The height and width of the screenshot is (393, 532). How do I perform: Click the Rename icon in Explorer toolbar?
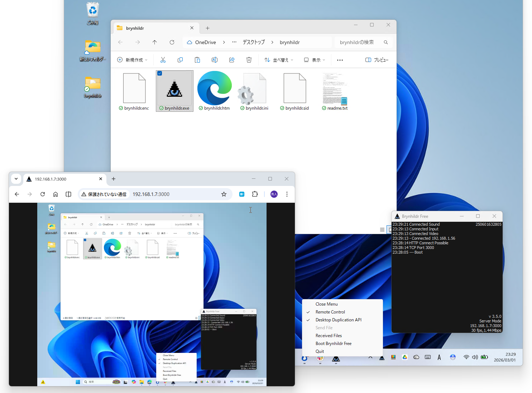tap(215, 60)
